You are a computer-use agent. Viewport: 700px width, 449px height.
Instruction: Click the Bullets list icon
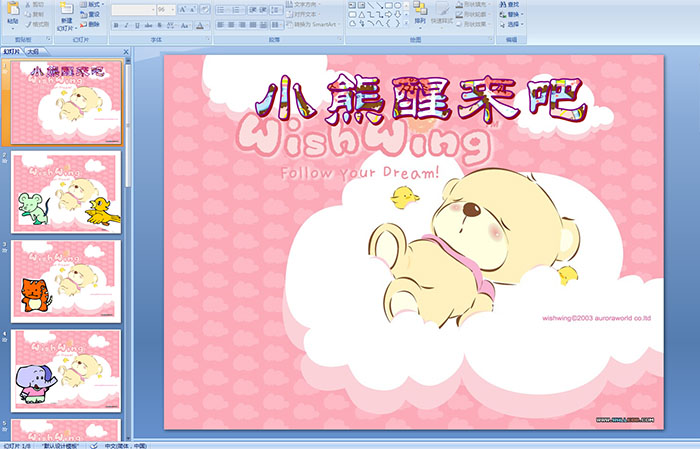[x=221, y=10]
